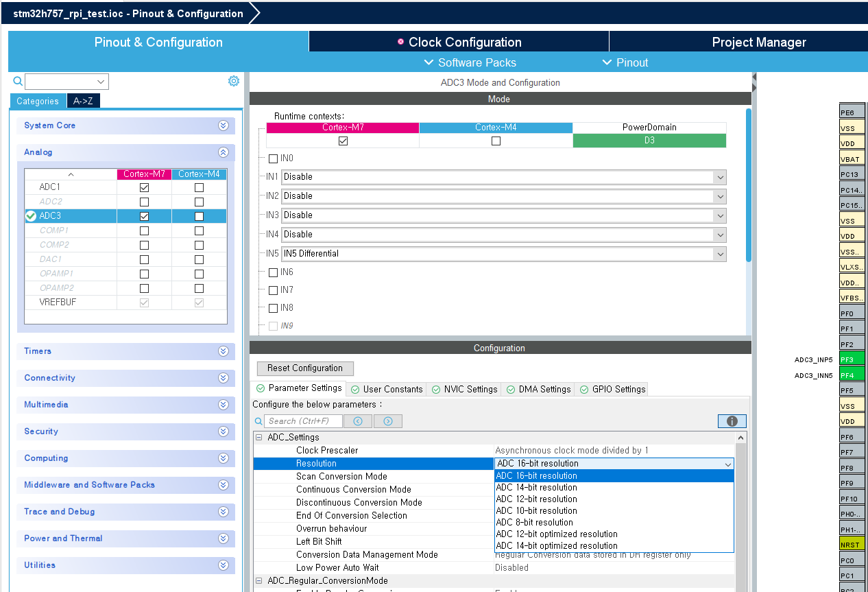Select the PF0 pin on the chip
This screenshot has width=868, height=592.
[x=852, y=313]
